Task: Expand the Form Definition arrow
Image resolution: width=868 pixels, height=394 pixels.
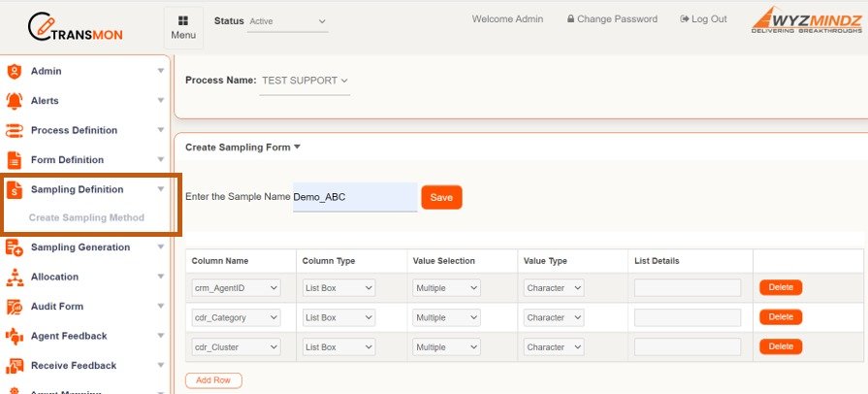Action: point(161,159)
